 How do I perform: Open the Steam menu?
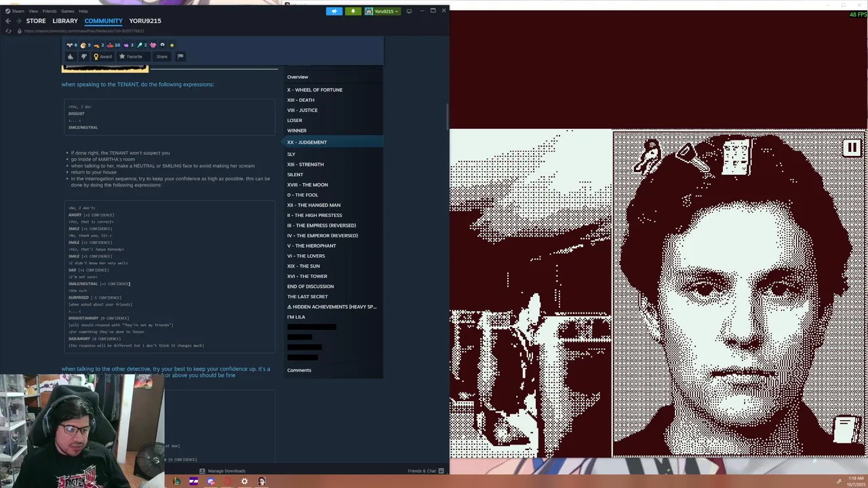pos(14,11)
